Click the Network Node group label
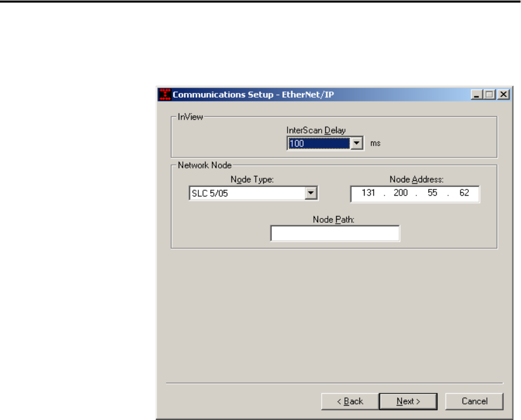 click(x=204, y=165)
